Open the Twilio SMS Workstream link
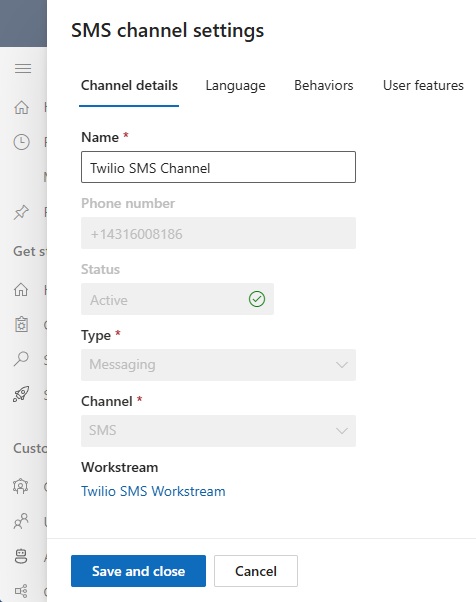The image size is (476, 602). coord(153,491)
